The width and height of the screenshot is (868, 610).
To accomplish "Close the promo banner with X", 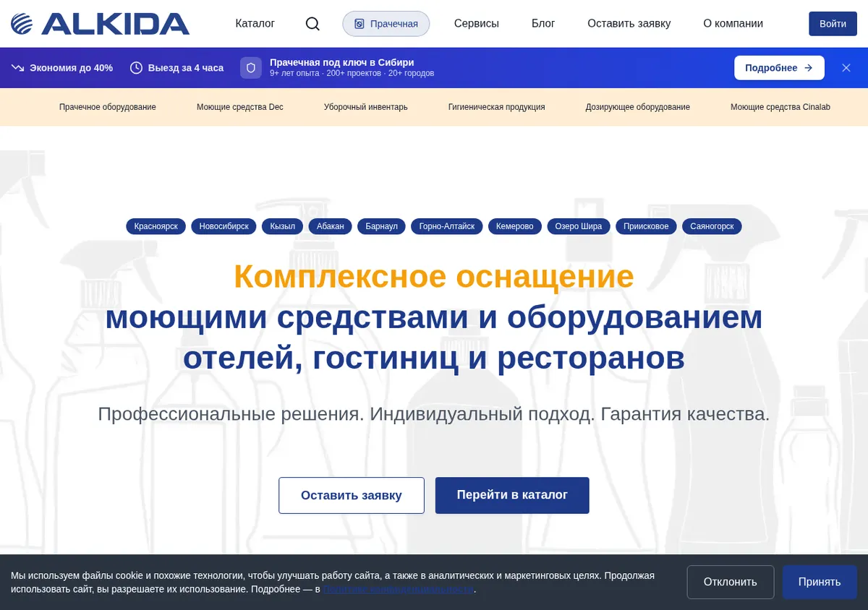I will point(846,68).
